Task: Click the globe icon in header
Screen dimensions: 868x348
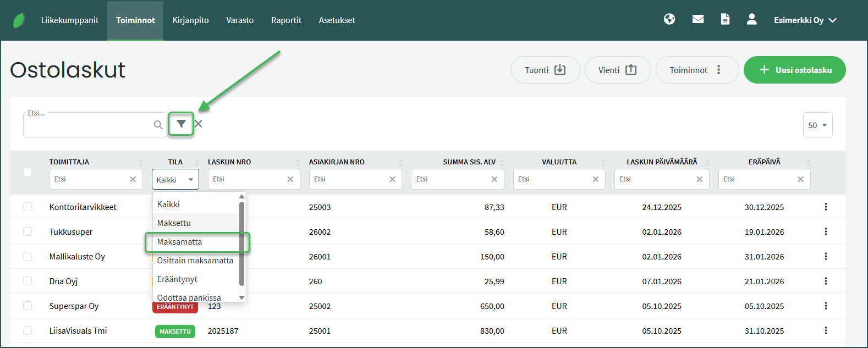Action: (x=669, y=19)
